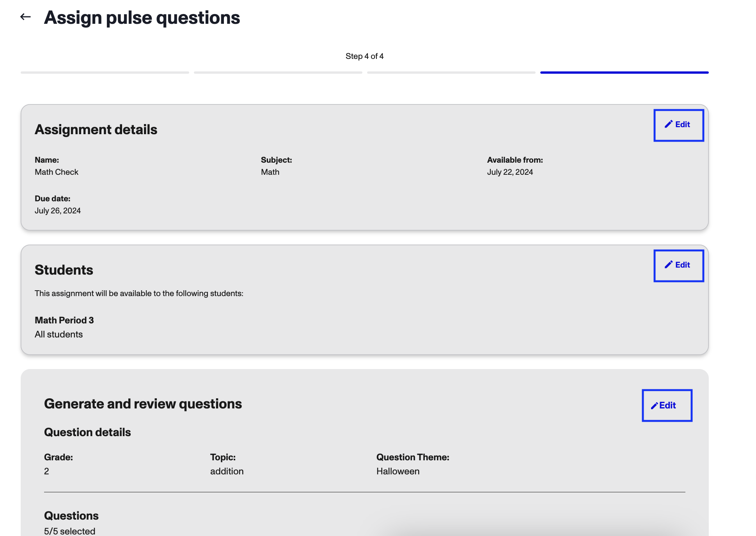Image resolution: width=756 pixels, height=536 pixels.
Task: Select the grade value 2
Action: tap(46, 471)
